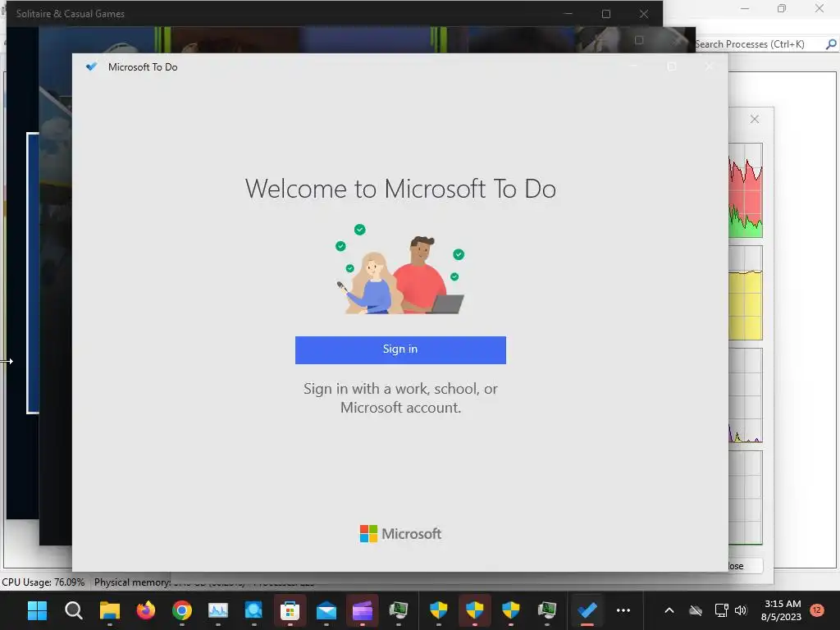Click the red and green CPU history graph

click(745, 190)
